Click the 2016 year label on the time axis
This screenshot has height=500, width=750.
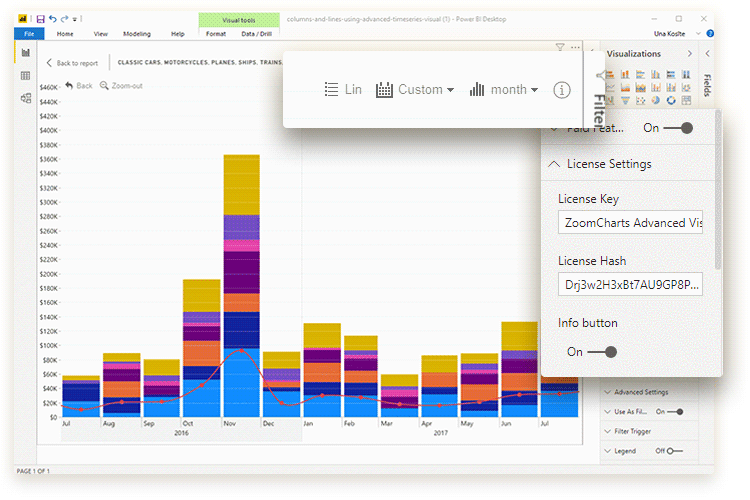click(x=181, y=433)
